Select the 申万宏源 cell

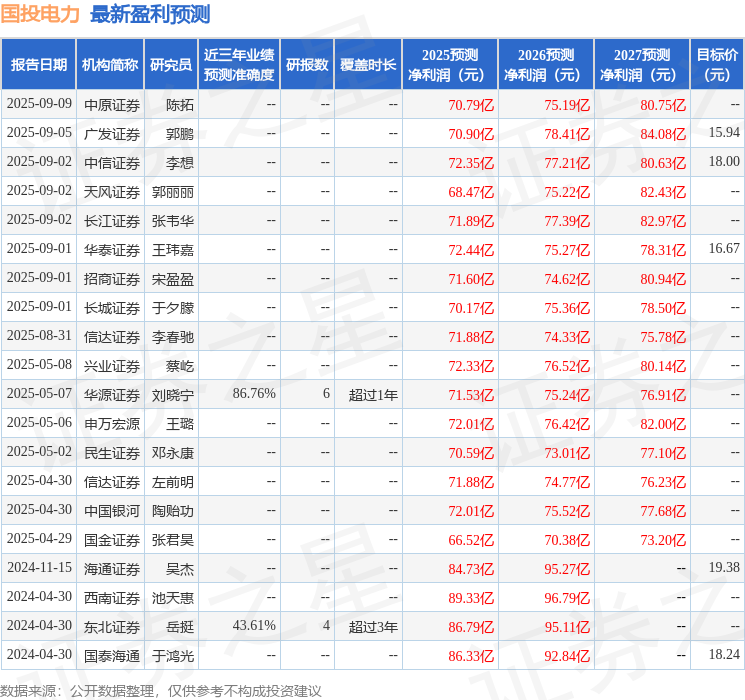point(112,424)
